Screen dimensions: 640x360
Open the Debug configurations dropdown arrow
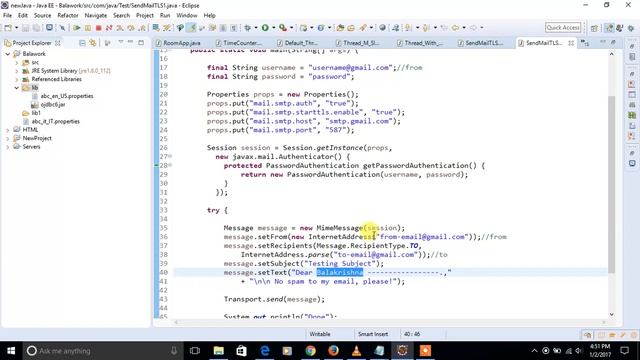click(x=256, y=28)
